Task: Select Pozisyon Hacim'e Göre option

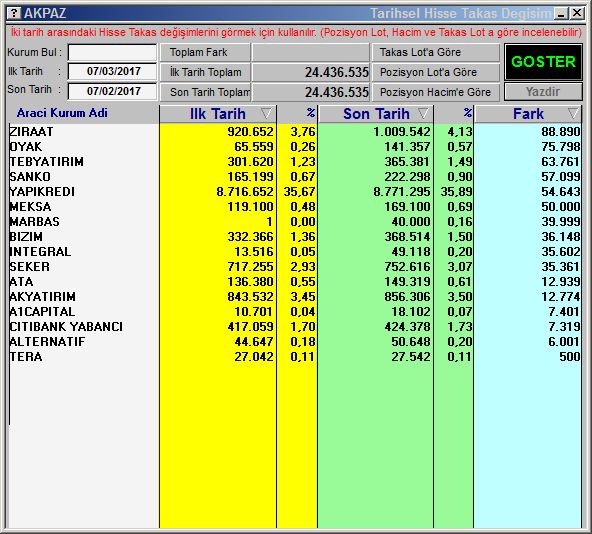Action: coord(436,92)
